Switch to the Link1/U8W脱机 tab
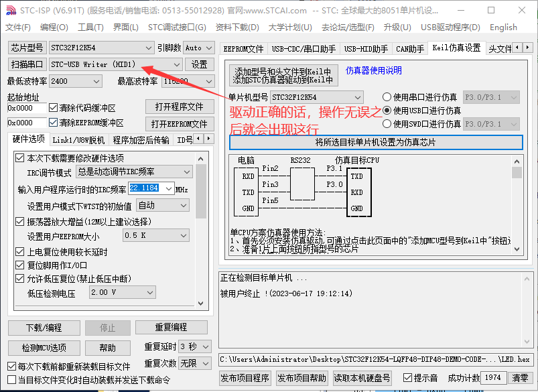Image resolution: width=538 pixels, height=392 pixels. coord(78,140)
